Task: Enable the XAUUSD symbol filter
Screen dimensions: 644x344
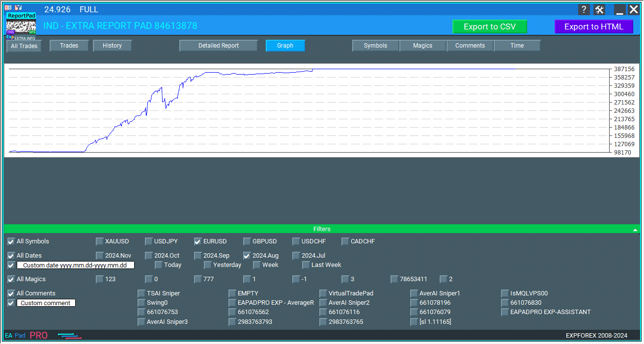Action: (x=100, y=241)
